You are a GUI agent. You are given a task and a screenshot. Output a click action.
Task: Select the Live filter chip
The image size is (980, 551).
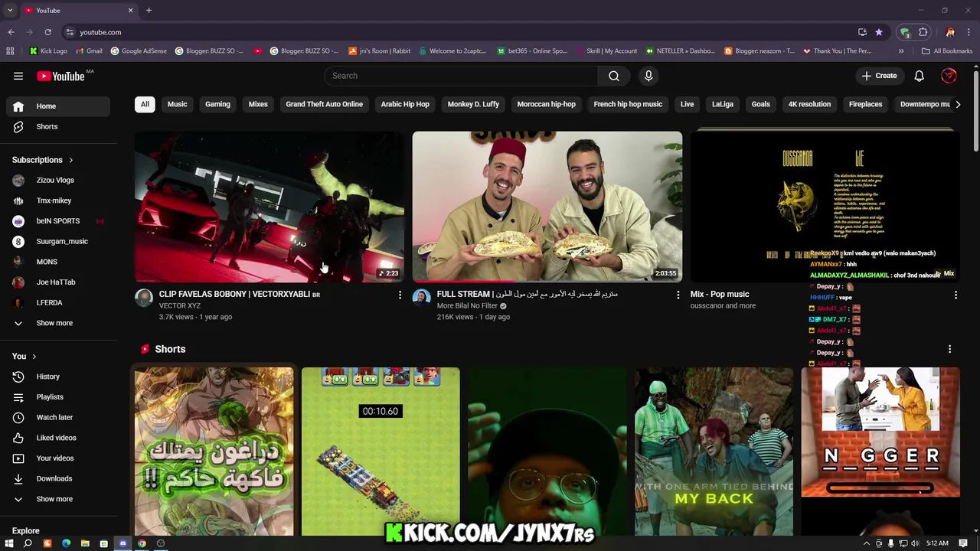[x=687, y=104]
